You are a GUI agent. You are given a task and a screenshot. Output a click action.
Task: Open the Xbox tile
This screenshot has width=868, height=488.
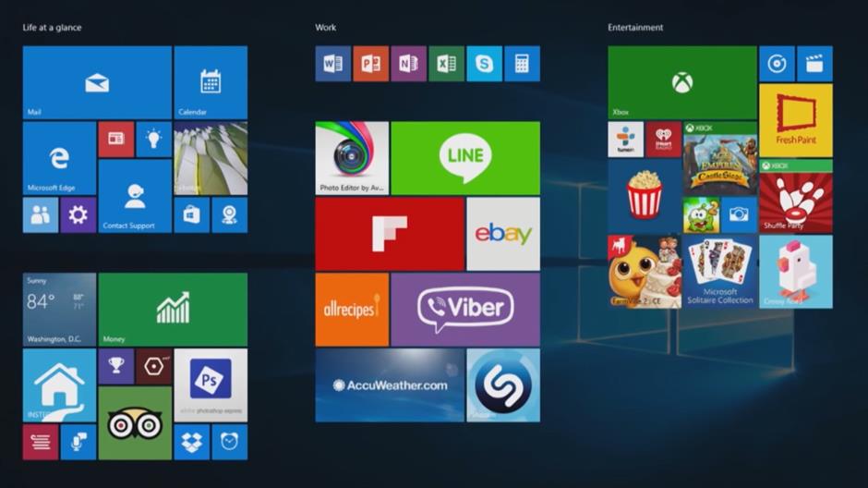click(682, 82)
